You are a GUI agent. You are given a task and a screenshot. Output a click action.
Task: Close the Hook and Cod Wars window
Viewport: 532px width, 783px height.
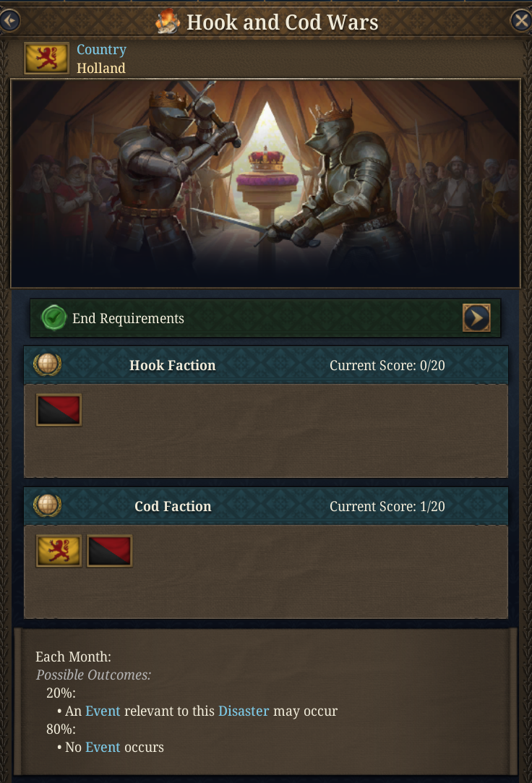[x=522, y=20]
